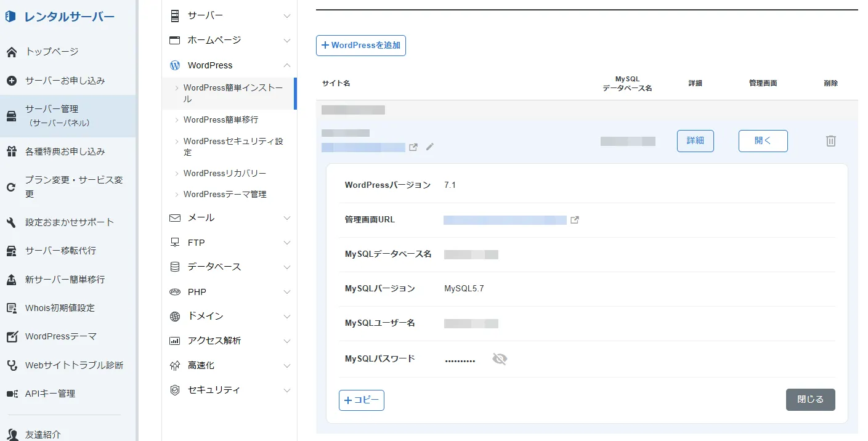Select WordPressセキュリティ設定 submenu item
The width and height of the screenshot is (868, 441).
pyautogui.click(x=229, y=147)
